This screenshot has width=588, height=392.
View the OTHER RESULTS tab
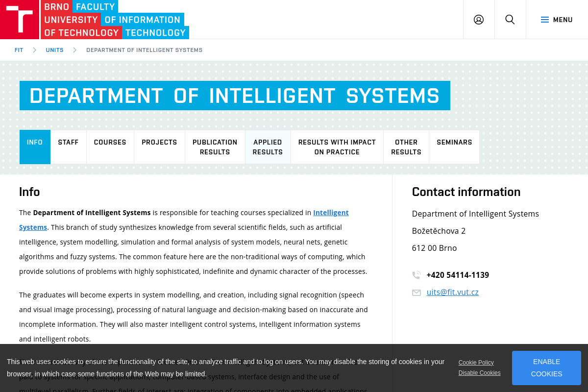(406, 147)
